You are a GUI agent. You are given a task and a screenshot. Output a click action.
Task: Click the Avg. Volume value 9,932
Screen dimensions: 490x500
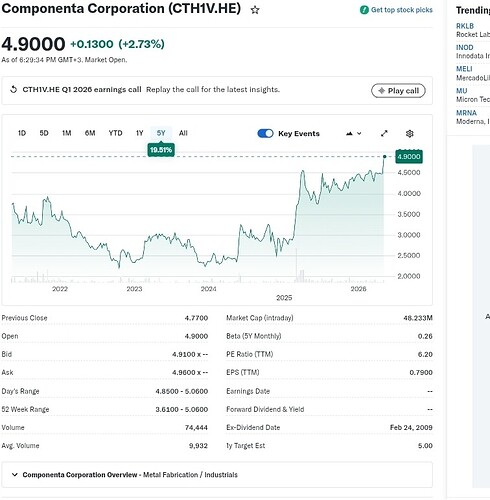[198, 446]
